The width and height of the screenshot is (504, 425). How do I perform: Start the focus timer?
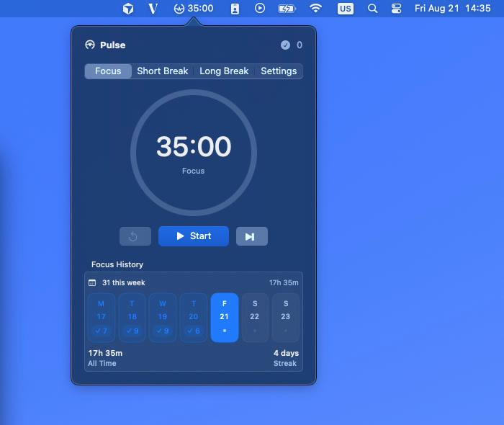pos(194,236)
